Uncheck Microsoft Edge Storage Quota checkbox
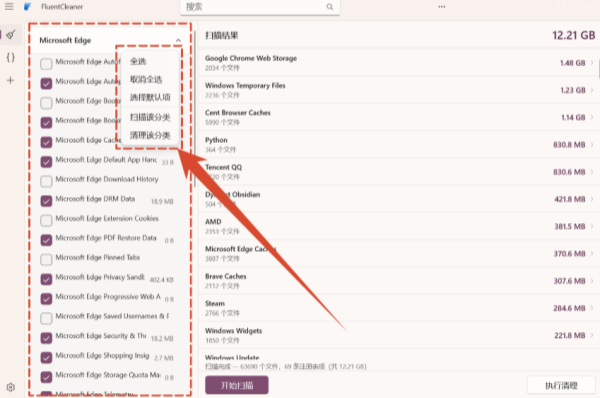Screen dimensions: 600x398 46,377
